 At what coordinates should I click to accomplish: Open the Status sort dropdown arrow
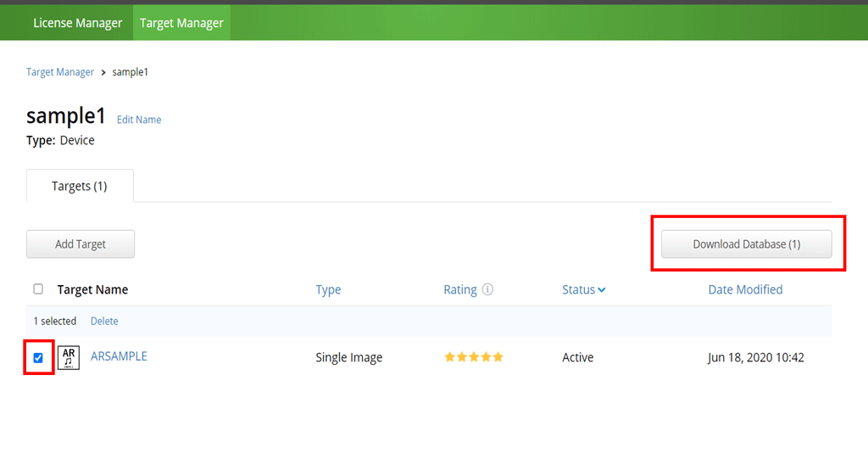coord(602,290)
